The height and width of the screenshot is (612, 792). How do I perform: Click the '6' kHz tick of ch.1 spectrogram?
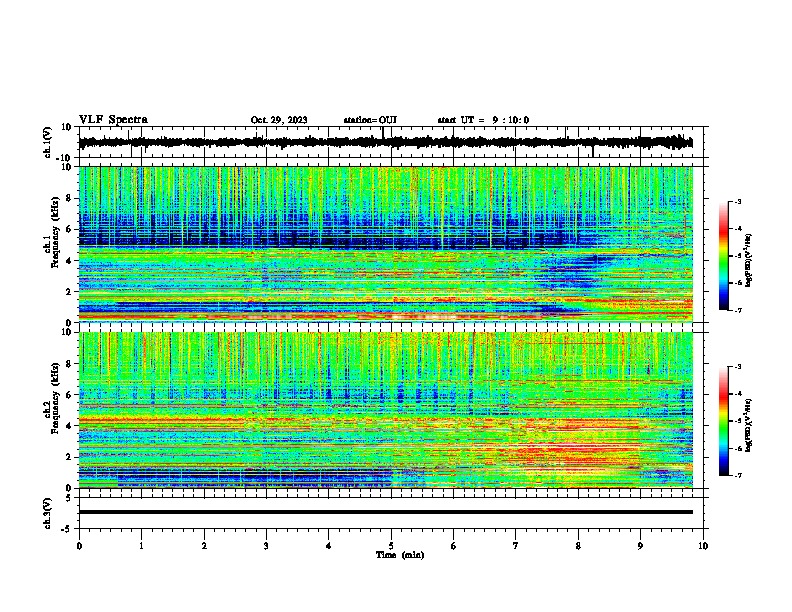coord(70,229)
